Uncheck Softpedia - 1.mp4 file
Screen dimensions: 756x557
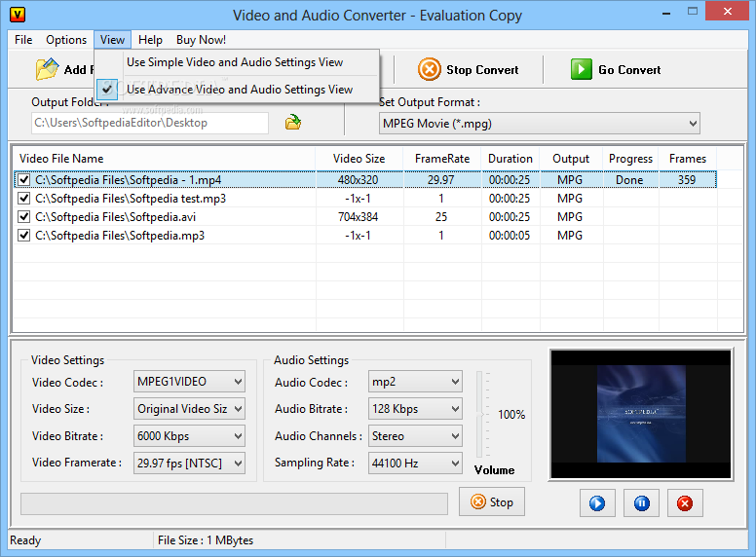23,180
